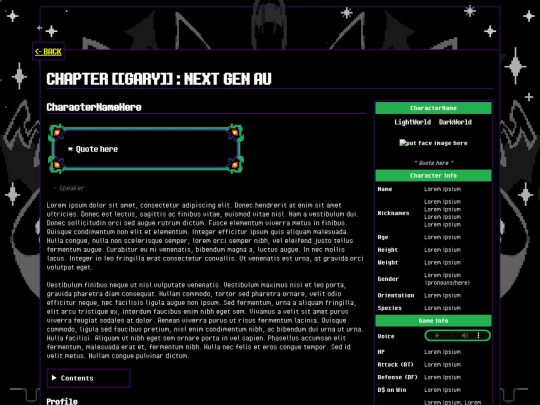Click the 'Height' row label
This screenshot has width=540, height=405.
pyautogui.click(x=387, y=250)
